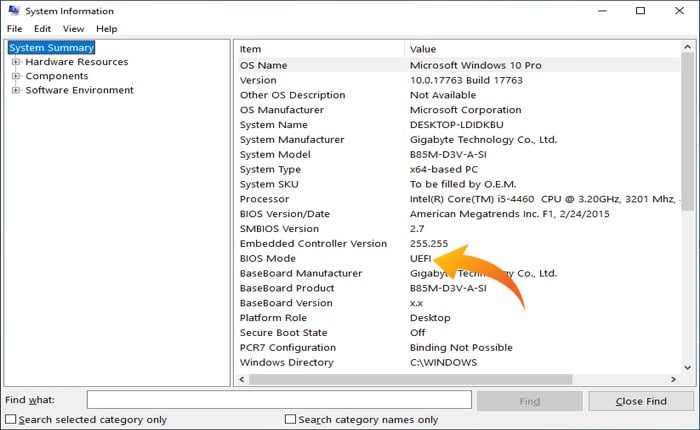This screenshot has width=700, height=430.
Task: Open the Help menu
Action: 106,29
